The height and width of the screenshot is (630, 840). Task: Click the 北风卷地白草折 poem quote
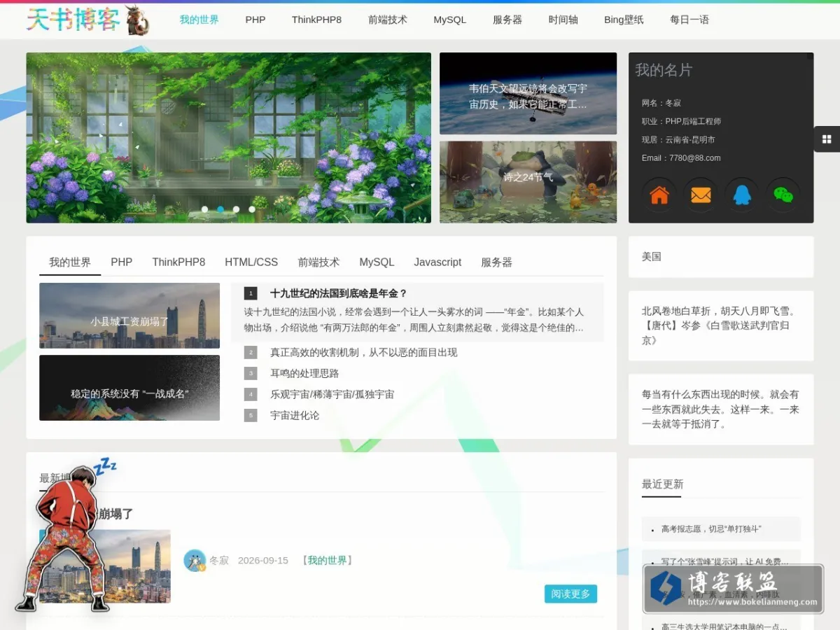coord(720,325)
